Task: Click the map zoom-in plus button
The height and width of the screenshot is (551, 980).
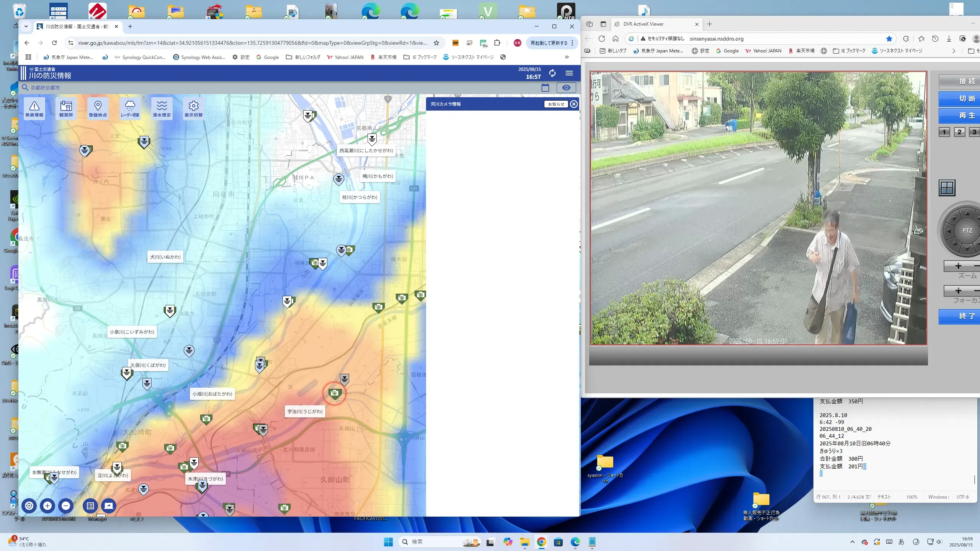Action: [x=47, y=506]
